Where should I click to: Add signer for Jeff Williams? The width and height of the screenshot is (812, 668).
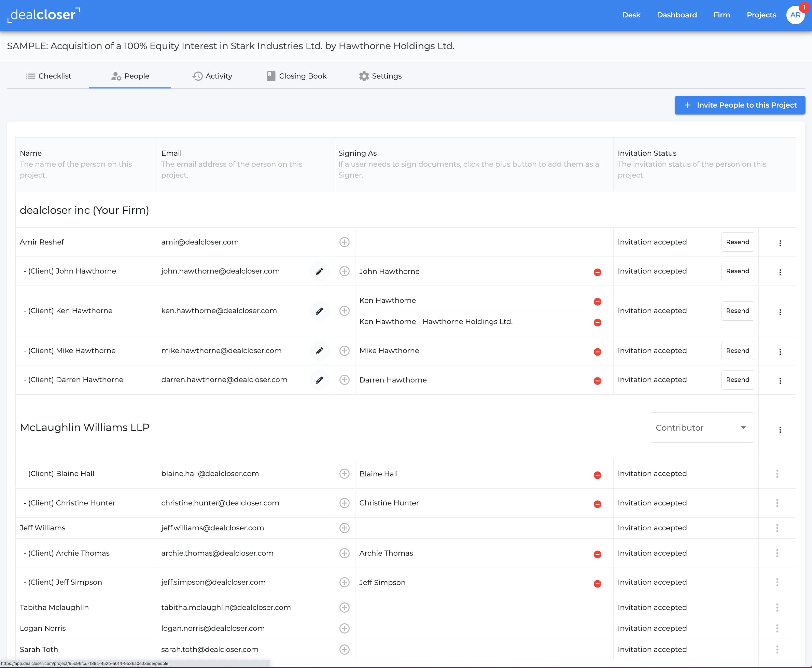[x=344, y=528]
